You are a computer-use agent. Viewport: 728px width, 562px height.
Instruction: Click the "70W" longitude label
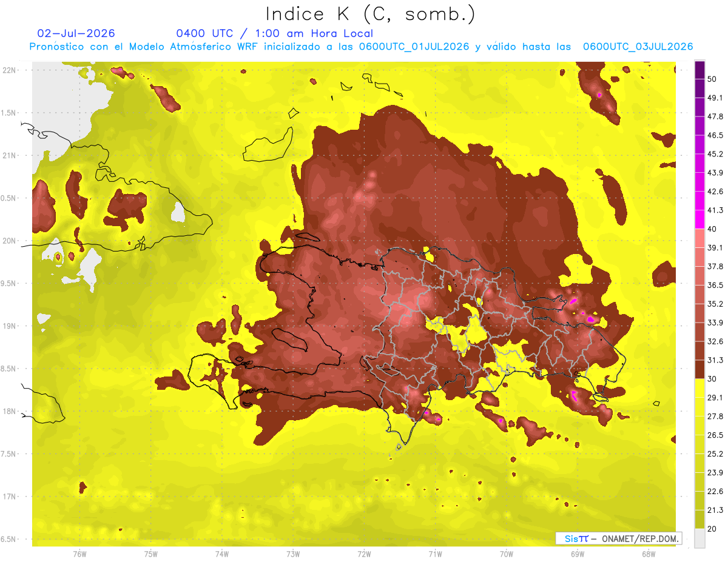(507, 554)
